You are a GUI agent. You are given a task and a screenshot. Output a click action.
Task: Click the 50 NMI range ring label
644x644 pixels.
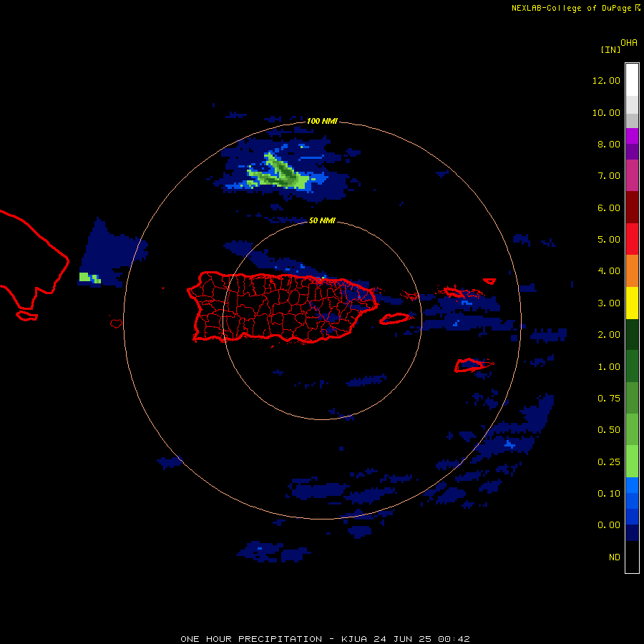[322, 221]
